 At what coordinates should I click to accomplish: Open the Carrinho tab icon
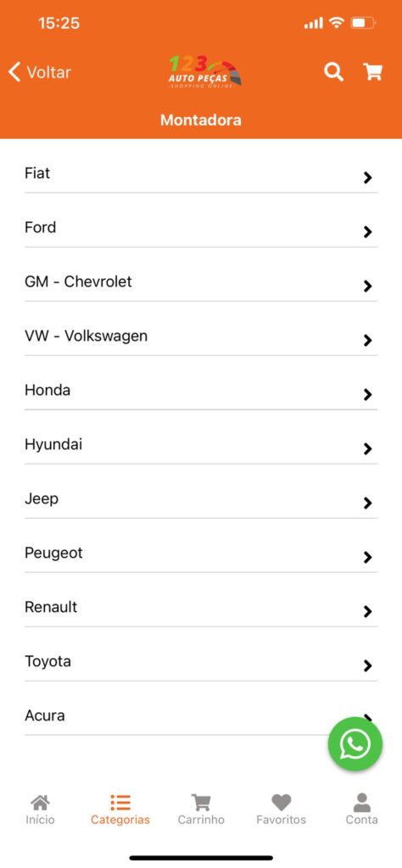(x=201, y=802)
